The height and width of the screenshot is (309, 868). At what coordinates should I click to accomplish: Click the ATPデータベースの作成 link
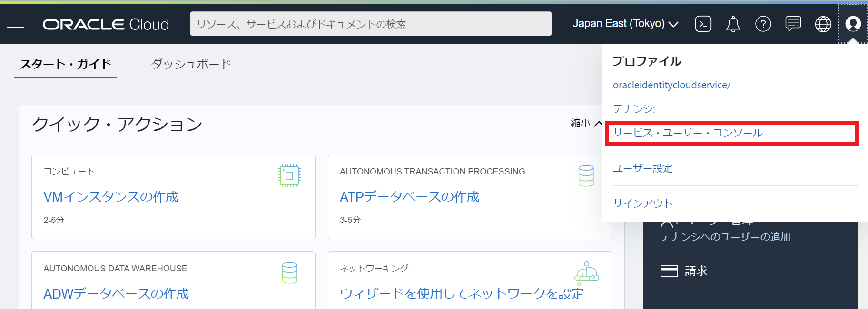(x=410, y=197)
